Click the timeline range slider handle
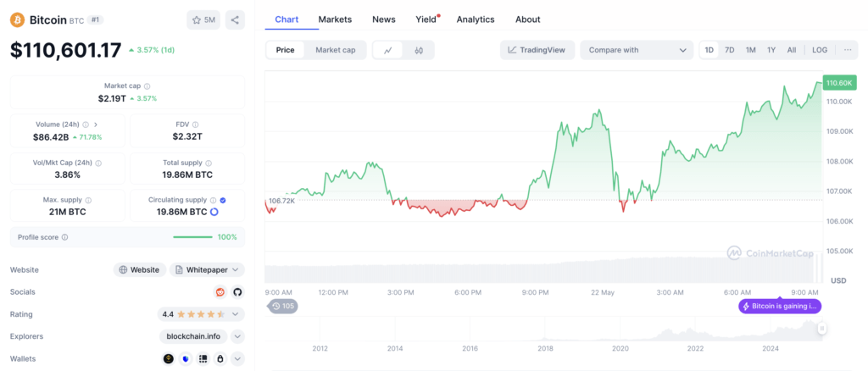The width and height of the screenshot is (868, 371). [822, 329]
